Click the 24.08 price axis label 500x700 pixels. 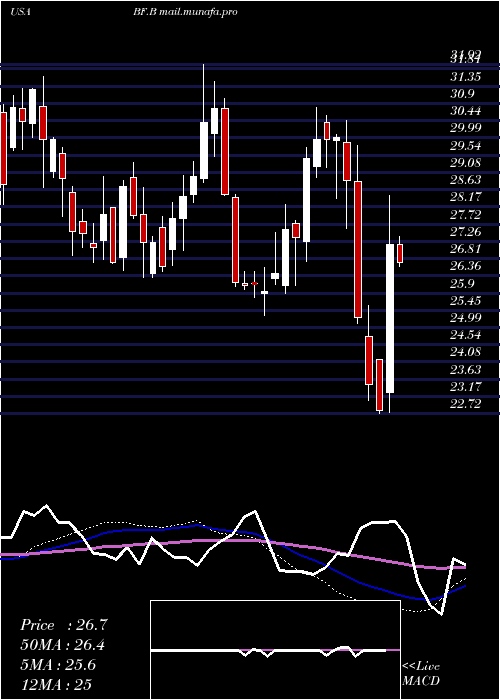(465, 352)
